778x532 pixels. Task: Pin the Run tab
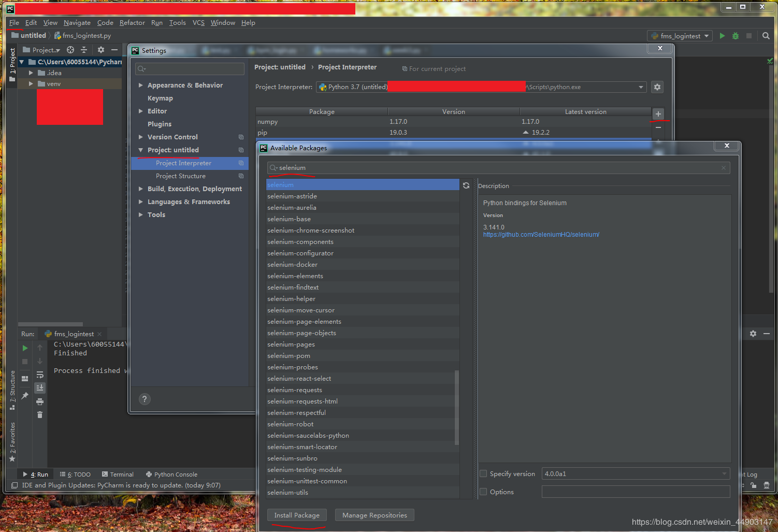pyautogui.click(x=25, y=395)
